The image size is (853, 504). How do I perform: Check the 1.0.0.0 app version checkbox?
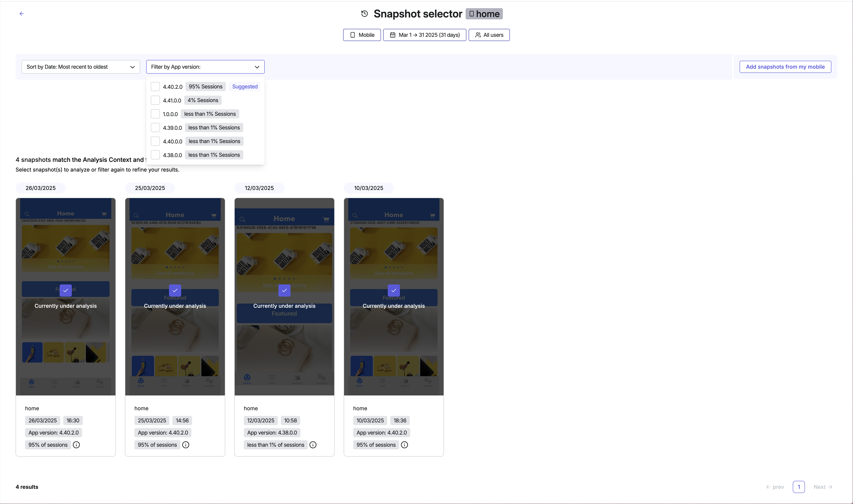pyautogui.click(x=155, y=114)
